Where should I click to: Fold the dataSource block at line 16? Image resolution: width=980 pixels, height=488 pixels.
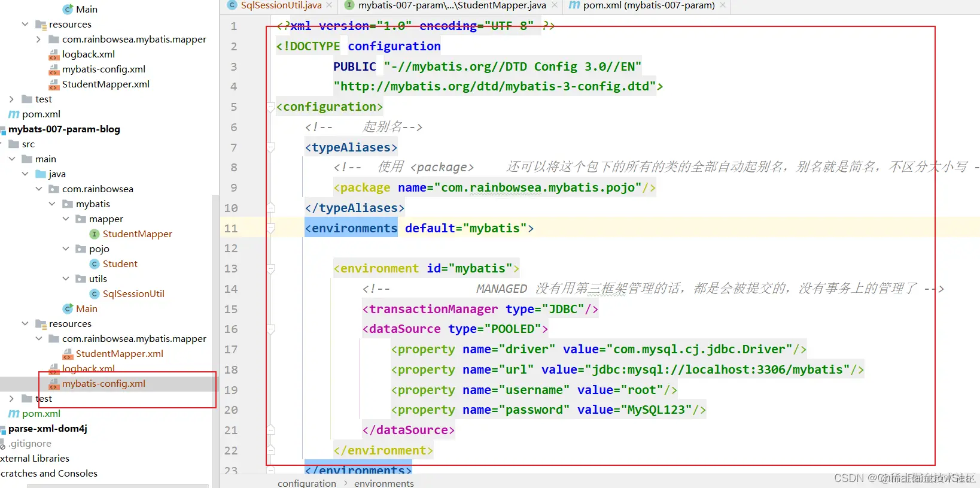pos(271,329)
